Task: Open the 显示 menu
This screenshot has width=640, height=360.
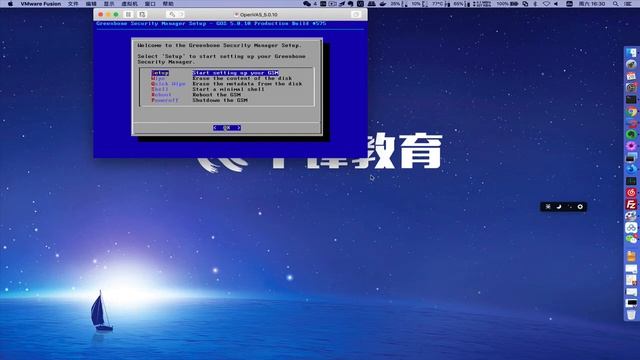Action: (x=109, y=4)
